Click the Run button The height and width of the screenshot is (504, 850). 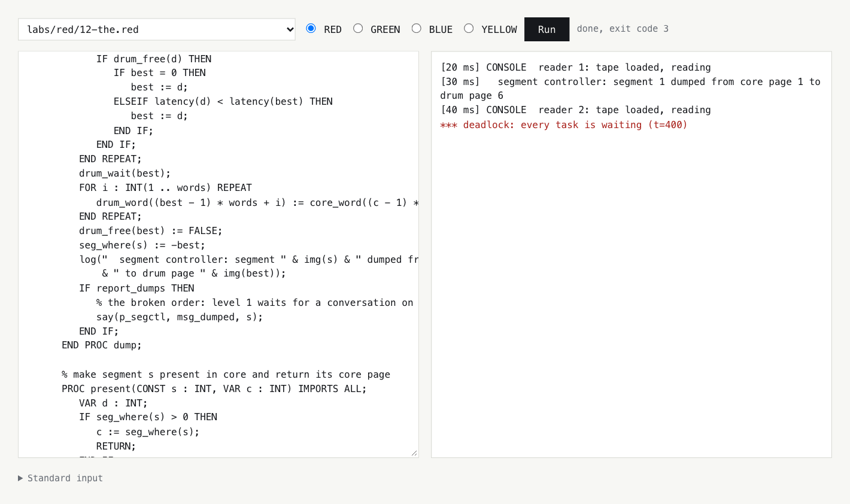[547, 29]
